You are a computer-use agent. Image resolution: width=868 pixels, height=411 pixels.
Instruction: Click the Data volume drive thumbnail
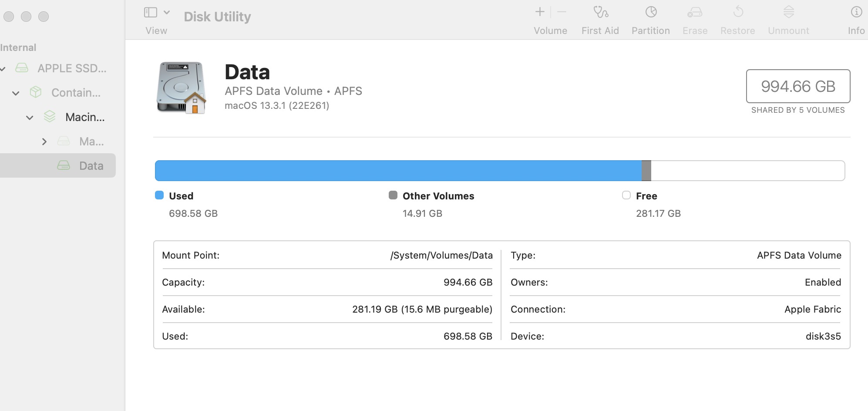click(181, 88)
